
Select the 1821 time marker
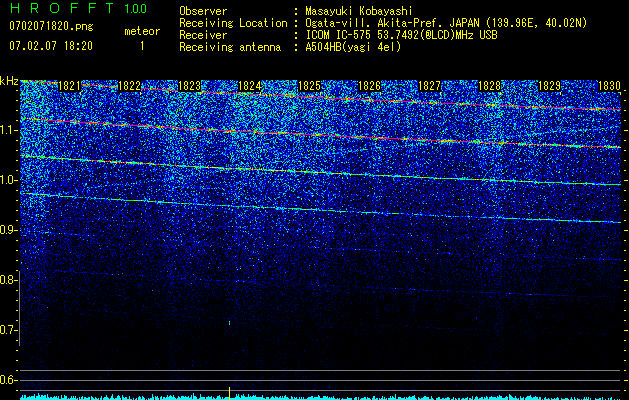(69, 86)
